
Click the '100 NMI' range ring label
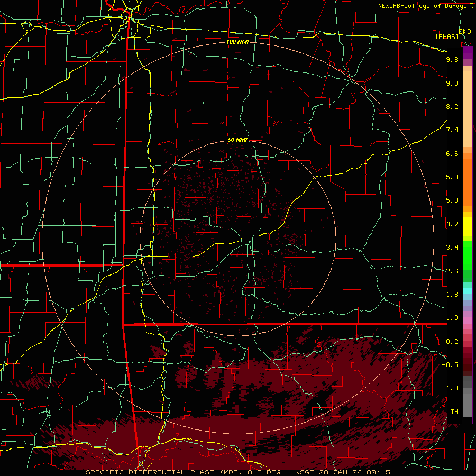[x=237, y=42]
